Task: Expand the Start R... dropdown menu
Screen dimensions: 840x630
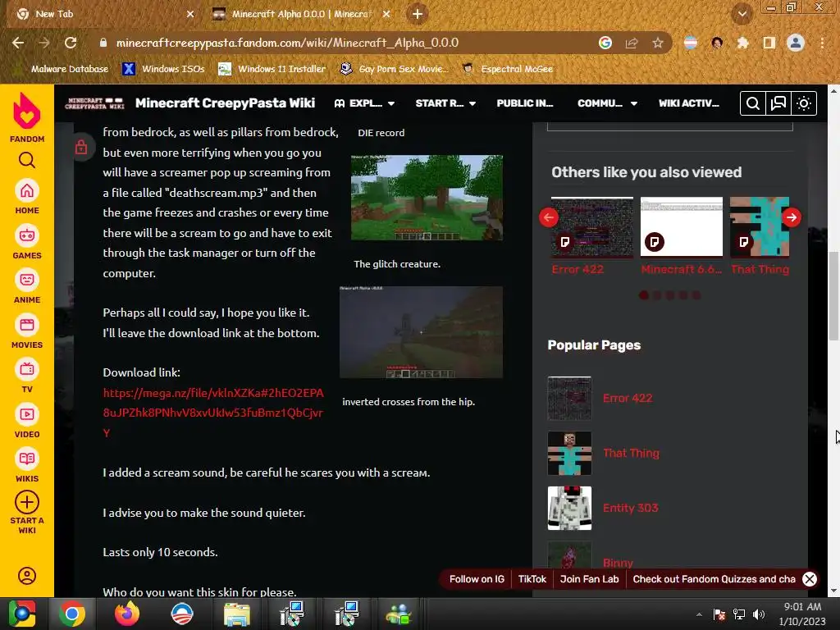Action: [x=445, y=103]
